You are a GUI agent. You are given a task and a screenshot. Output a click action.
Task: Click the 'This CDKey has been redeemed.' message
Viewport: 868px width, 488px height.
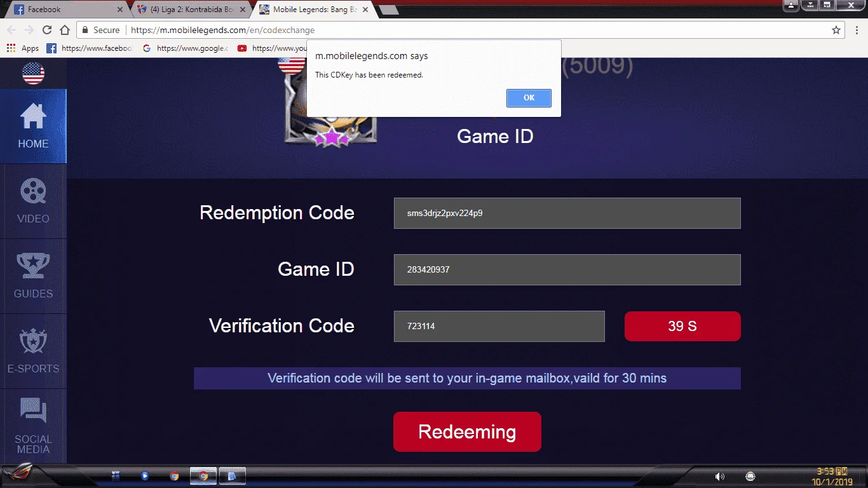[x=369, y=75]
